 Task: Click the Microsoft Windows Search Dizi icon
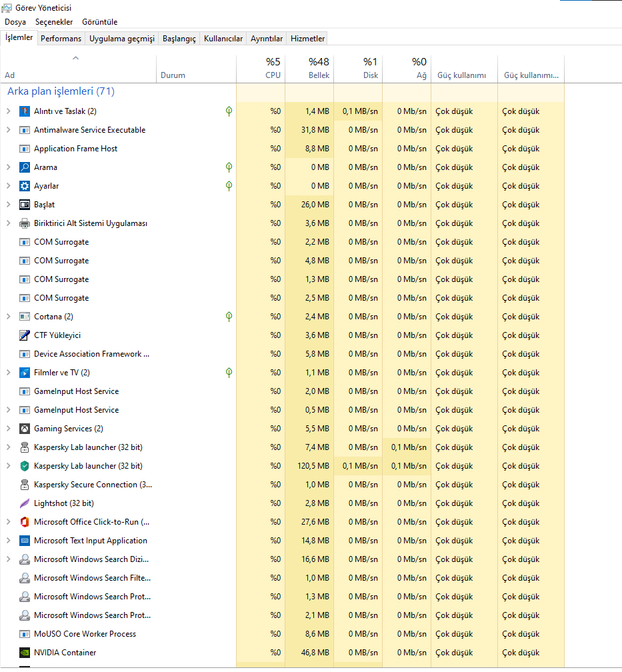point(25,559)
